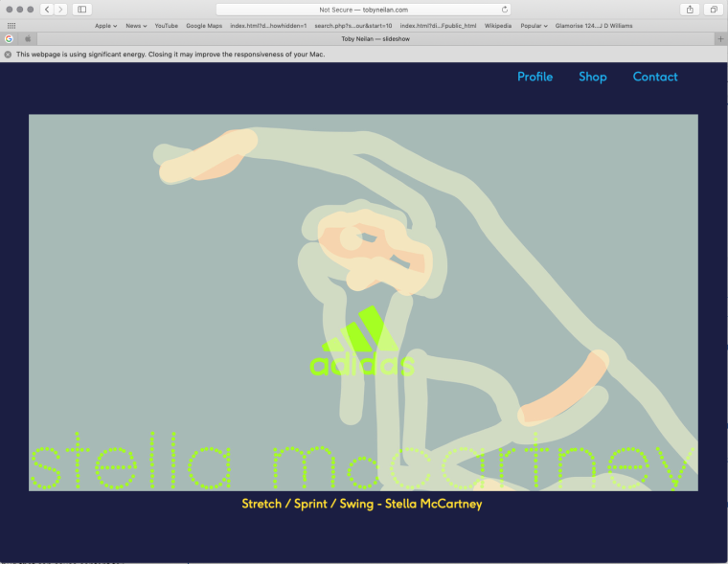728x564 pixels.
Task: Open the Share sheet icon
Action: point(690,10)
